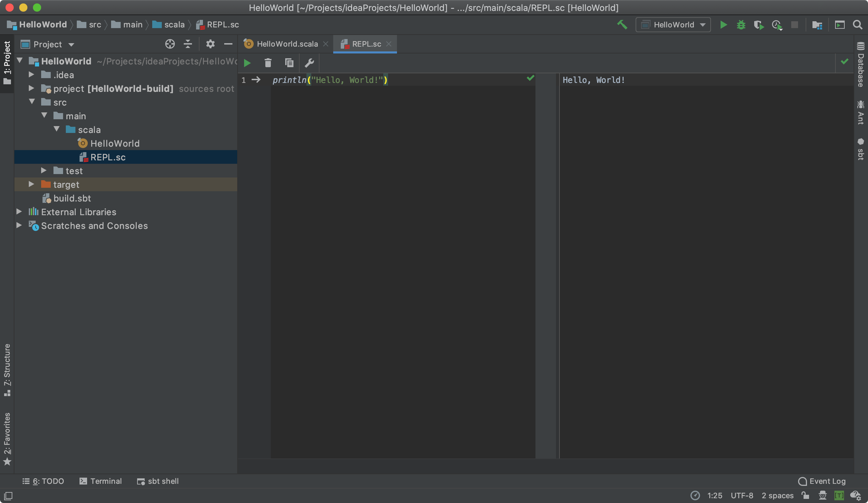Image resolution: width=868 pixels, height=503 pixels.
Task: Copy worksheet output to clipboard icon
Action: pyautogui.click(x=289, y=63)
